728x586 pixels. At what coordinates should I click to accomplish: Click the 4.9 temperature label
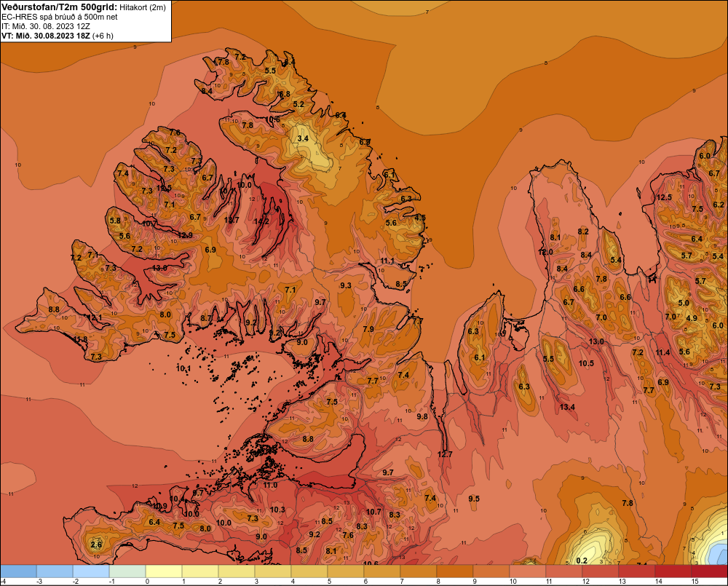[692, 318]
